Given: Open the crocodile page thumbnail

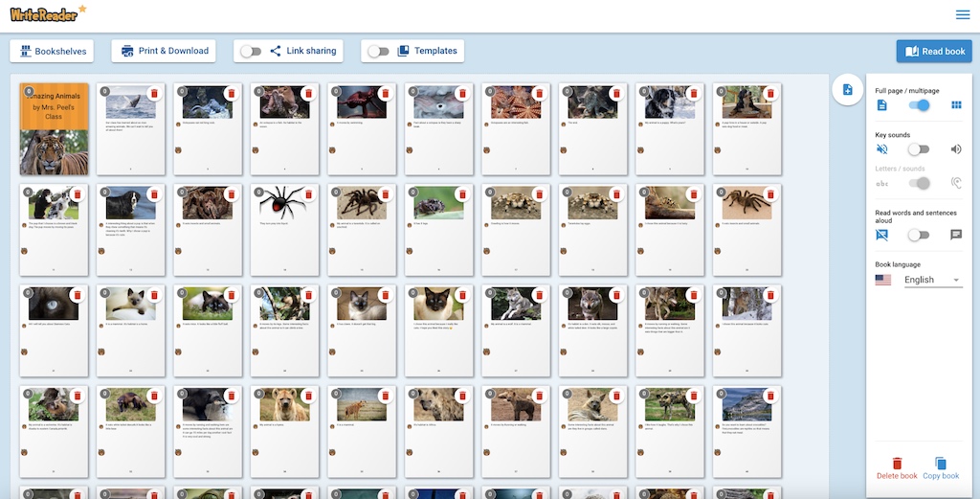Looking at the screenshot, I should tap(746, 431).
